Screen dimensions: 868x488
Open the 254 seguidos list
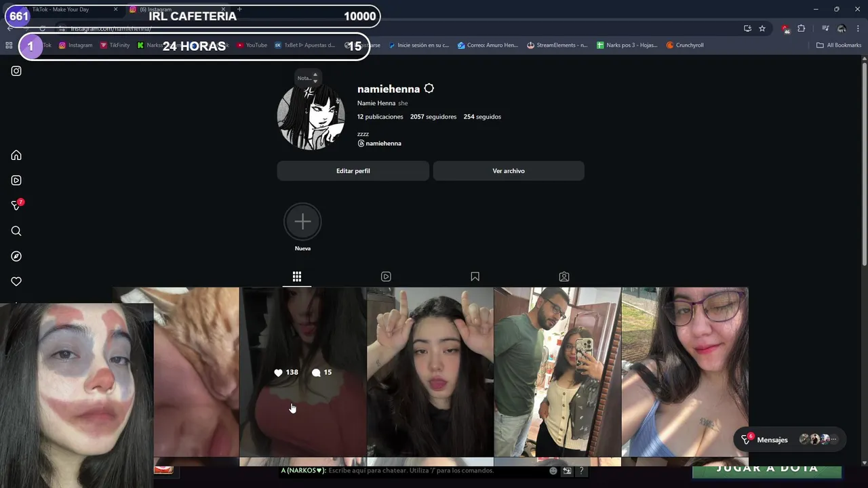(x=482, y=117)
